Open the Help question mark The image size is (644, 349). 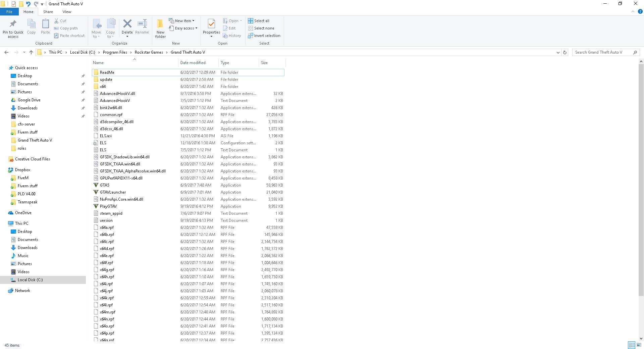pyautogui.click(x=640, y=11)
